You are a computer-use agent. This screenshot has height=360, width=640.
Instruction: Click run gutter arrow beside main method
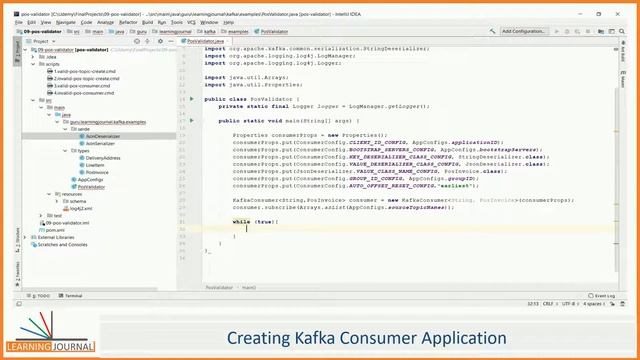point(192,120)
